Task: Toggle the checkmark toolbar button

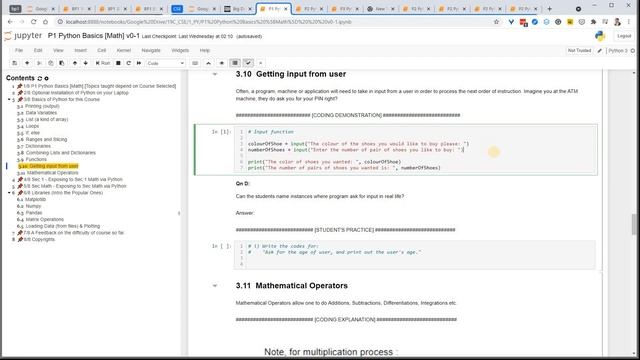Action: click(x=248, y=63)
